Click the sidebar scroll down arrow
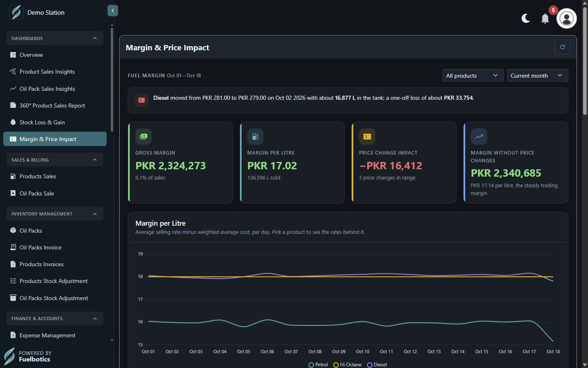 click(x=112, y=340)
